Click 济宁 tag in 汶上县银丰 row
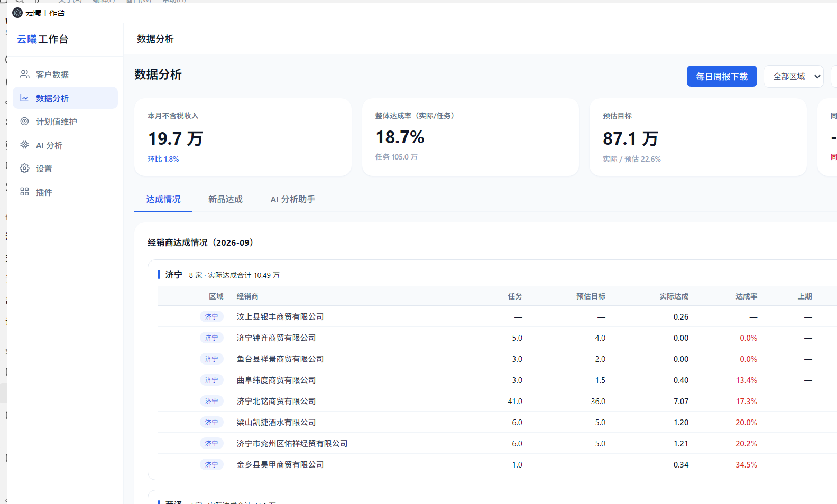Screen dimensions: 837x504 point(211,316)
